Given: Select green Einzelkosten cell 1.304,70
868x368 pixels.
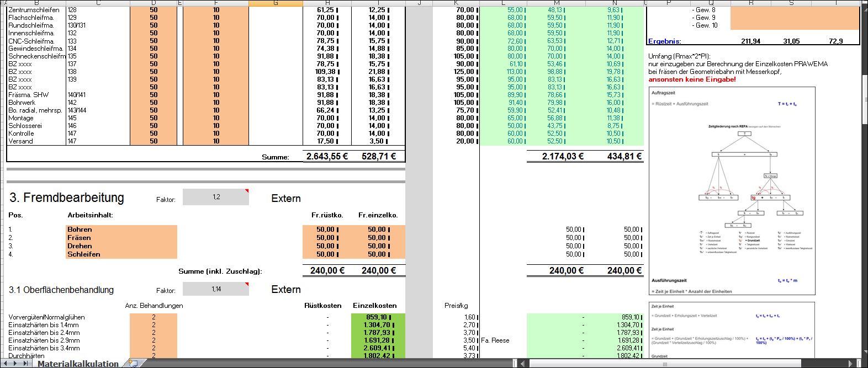Looking at the screenshot, I should click(378, 325).
